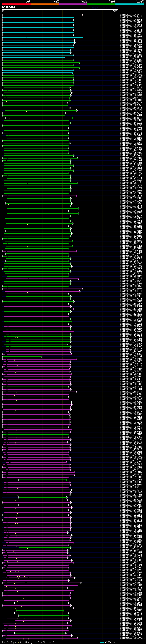Image resolution: width=146 pixels, height=644 pixels.
Task: Open hit UniRef100_A0YPR4
Action: click(x=131, y=251)
